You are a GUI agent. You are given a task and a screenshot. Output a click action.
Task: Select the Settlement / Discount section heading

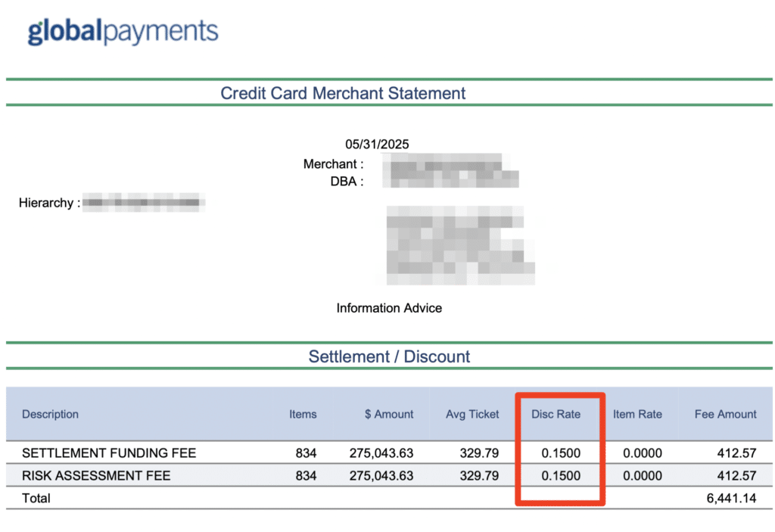[x=389, y=356]
